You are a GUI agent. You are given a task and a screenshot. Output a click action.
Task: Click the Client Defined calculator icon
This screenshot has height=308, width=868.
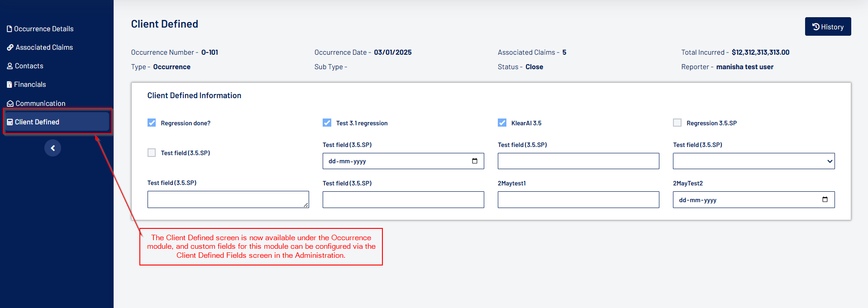(10, 122)
